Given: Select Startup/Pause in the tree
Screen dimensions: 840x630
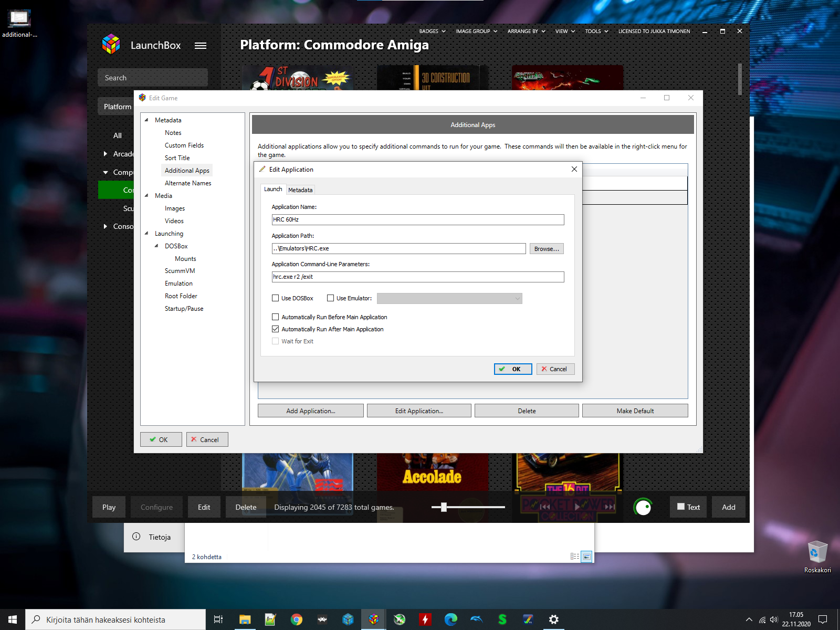Looking at the screenshot, I should 184,309.
